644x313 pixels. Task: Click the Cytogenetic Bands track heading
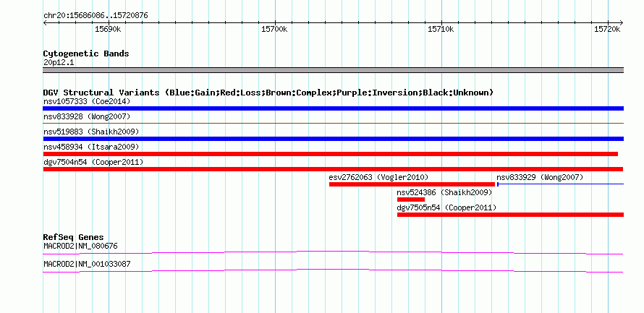point(86,53)
